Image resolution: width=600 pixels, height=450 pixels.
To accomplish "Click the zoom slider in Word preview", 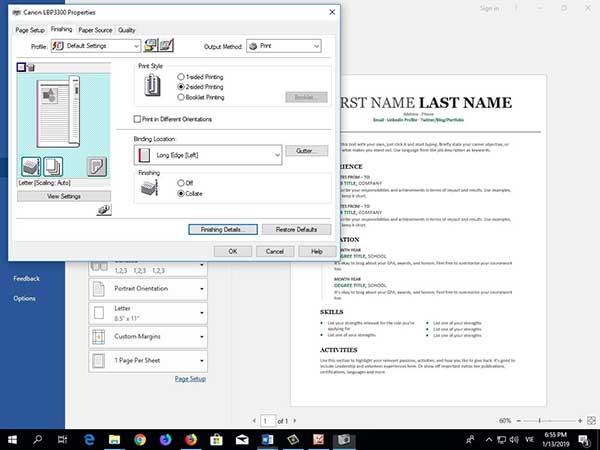I will point(549,421).
